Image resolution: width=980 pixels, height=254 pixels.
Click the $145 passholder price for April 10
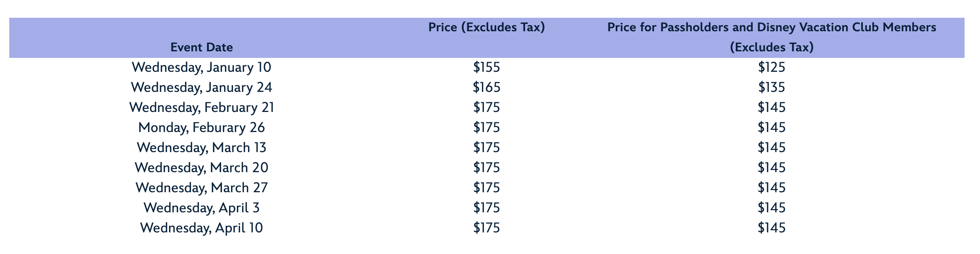772,228
